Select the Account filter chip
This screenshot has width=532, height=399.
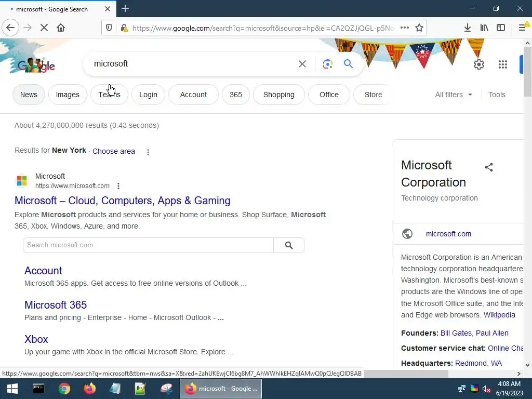pyautogui.click(x=193, y=95)
